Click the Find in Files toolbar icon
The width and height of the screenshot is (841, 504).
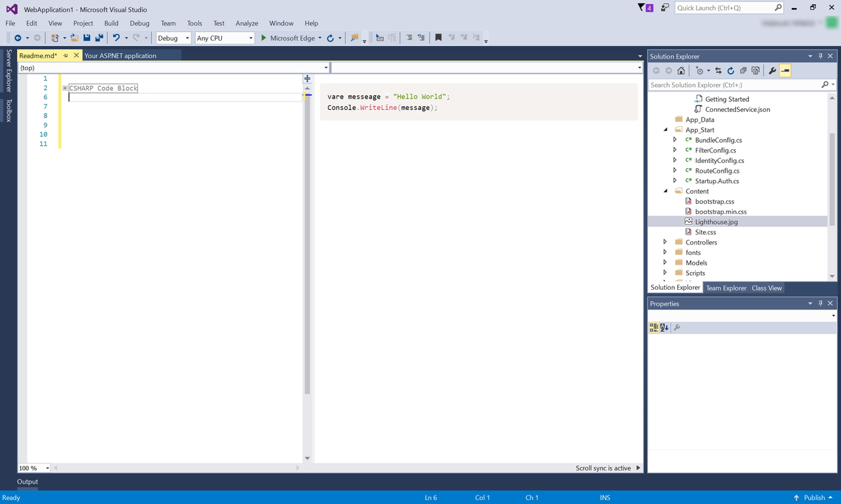pos(355,38)
